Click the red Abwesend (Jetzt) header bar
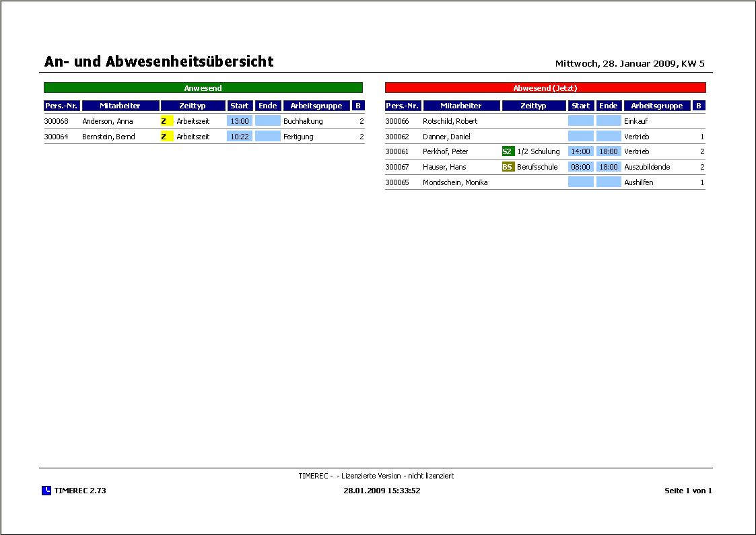This screenshot has width=756, height=535. pos(545,88)
